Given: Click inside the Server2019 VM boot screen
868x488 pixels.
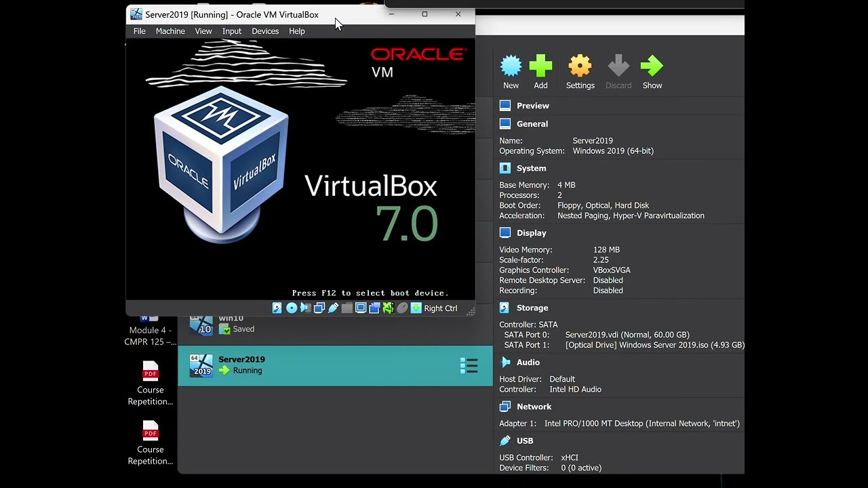Looking at the screenshot, I should pyautogui.click(x=300, y=169).
